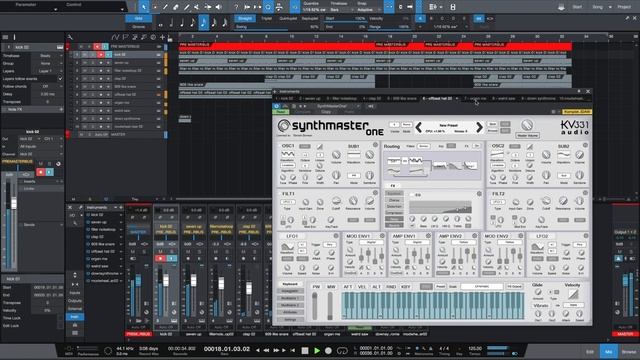Click the LFO1 waveform icon
640x360 pixels.
point(287,247)
